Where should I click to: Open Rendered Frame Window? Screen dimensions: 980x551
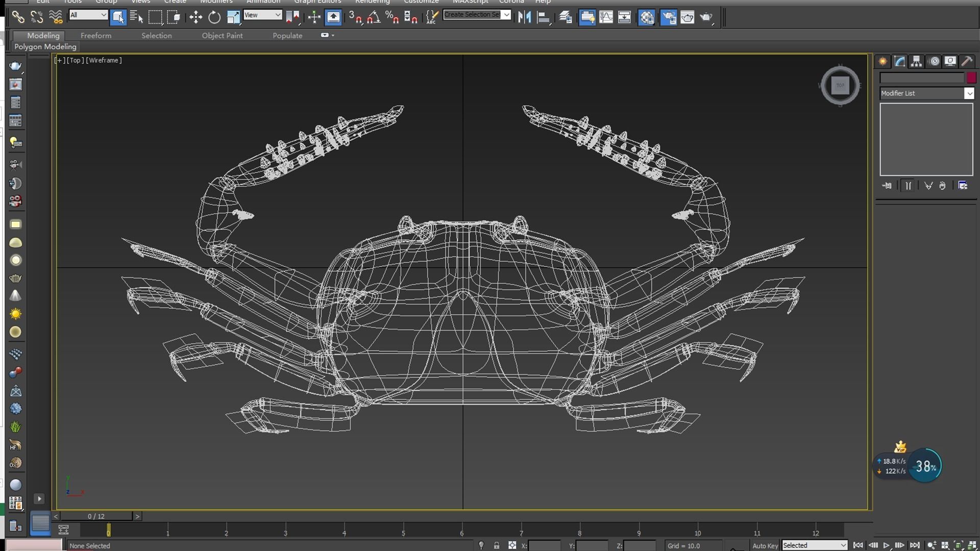[688, 17]
